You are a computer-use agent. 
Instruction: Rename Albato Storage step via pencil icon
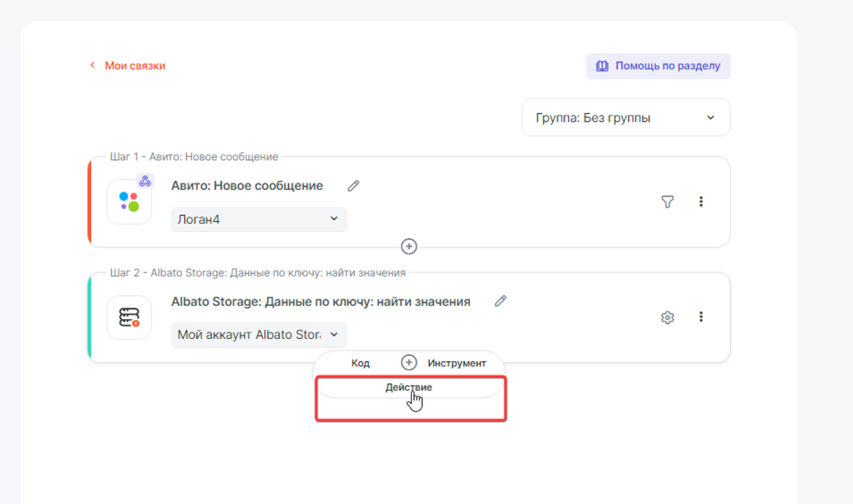(500, 301)
